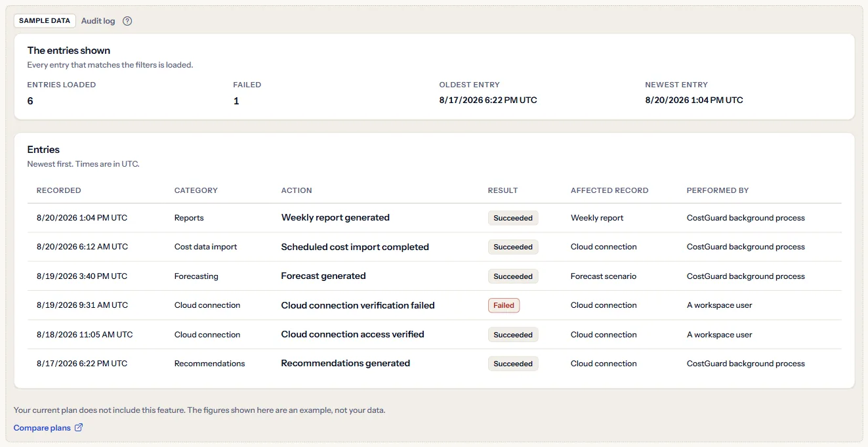Click the help question mark icon beside Audit log
Image resolution: width=868 pixels, height=447 pixels.
[x=127, y=21]
